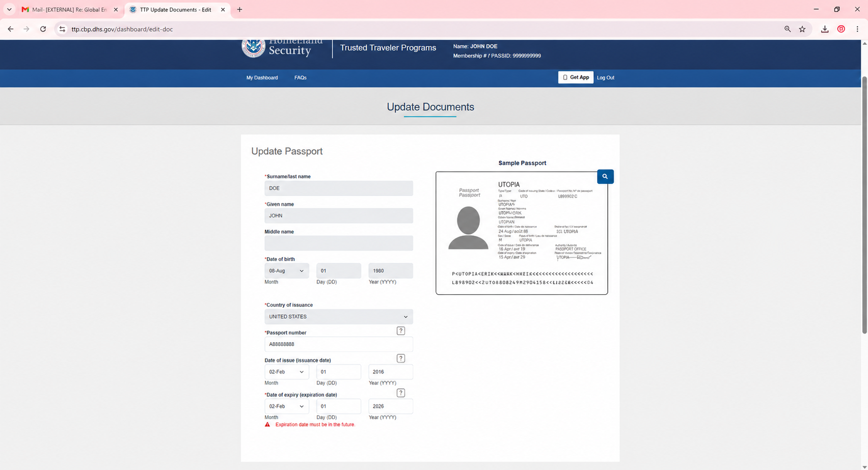Click the Surname/last name field
Viewport: 868px width, 470px height.
click(x=339, y=188)
